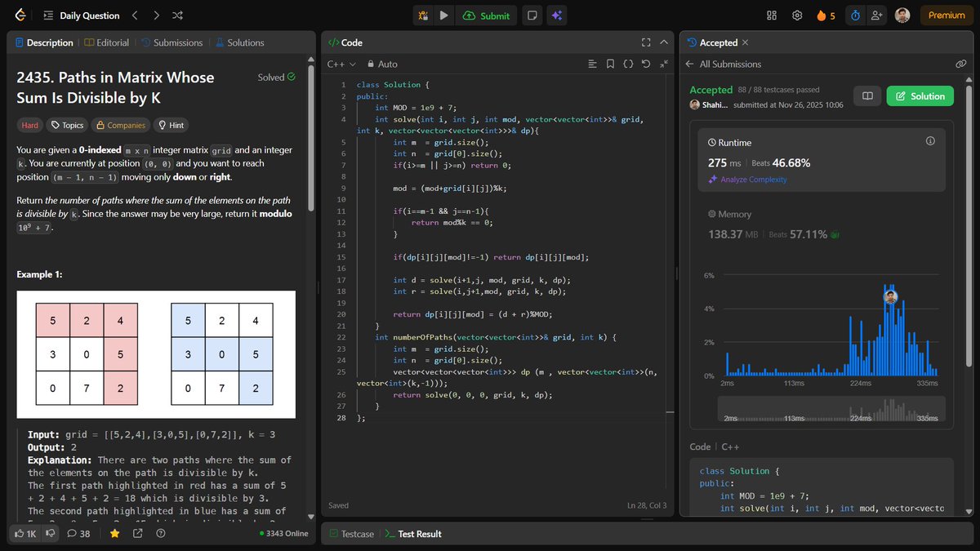Star the problem as a favorite
980x551 pixels.
coord(114,533)
